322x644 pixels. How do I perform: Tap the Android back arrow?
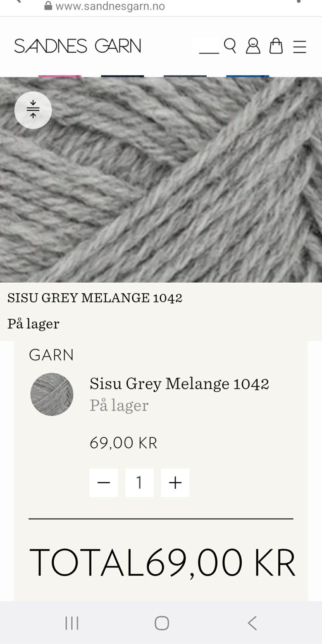[252, 623]
